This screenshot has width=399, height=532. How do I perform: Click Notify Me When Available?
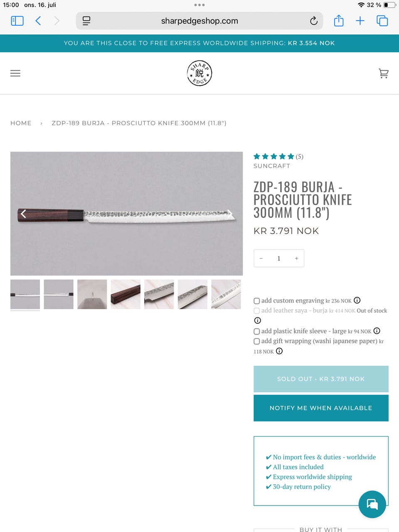[x=321, y=408]
